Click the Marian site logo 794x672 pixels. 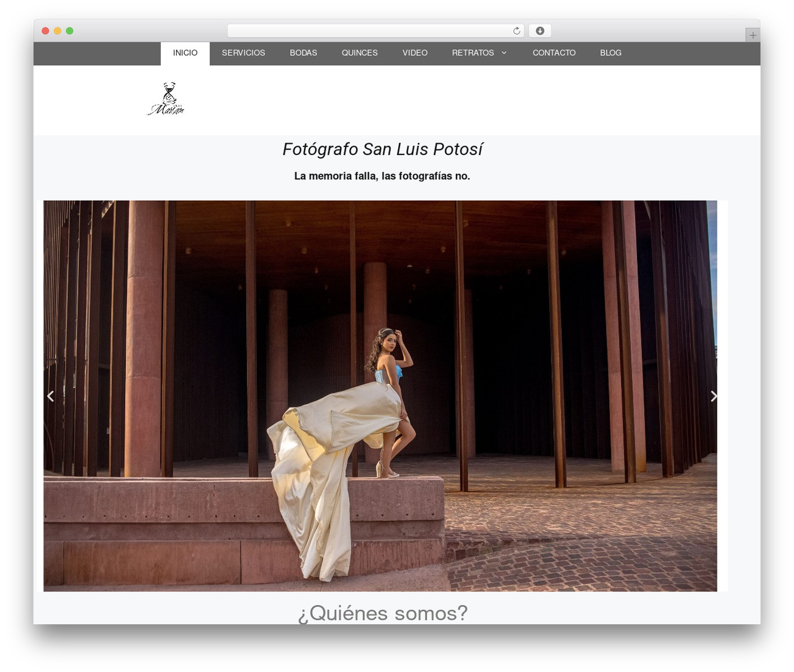coord(166,99)
